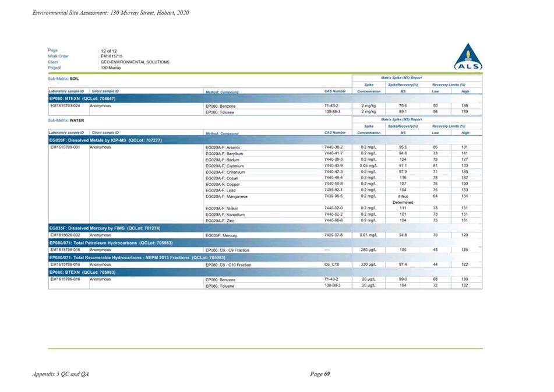
Task: Click soil 'EP080: Benzene' compound under QCLot 704647
Action: (x=220, y=106)
